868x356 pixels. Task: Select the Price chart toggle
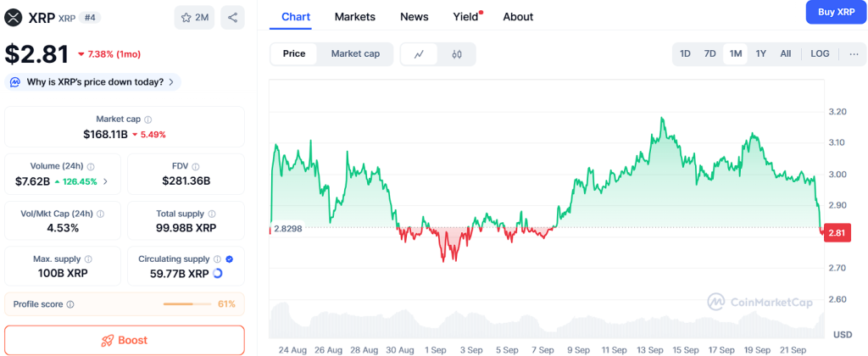tap(294, 54)
